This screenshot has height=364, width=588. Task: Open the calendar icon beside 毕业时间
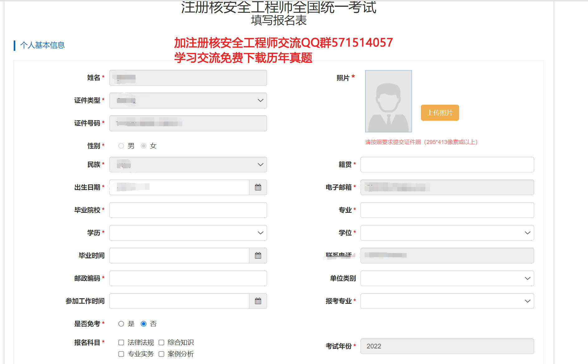[258, 255]
